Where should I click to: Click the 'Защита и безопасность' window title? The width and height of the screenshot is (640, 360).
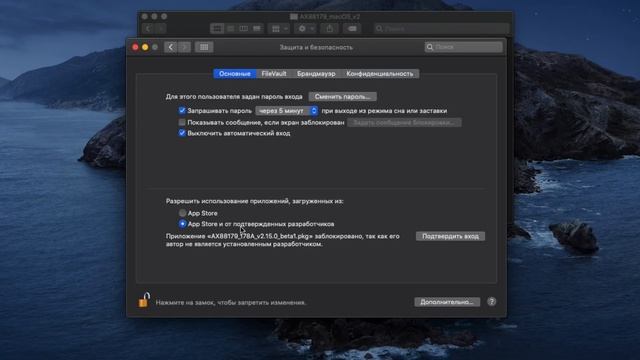click(x=316, y=47)
